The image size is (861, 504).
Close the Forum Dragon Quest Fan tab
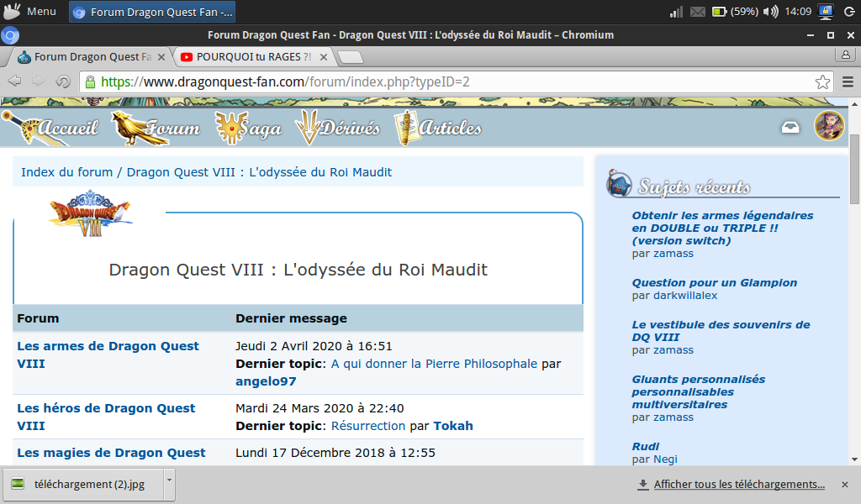coord(161,57)
